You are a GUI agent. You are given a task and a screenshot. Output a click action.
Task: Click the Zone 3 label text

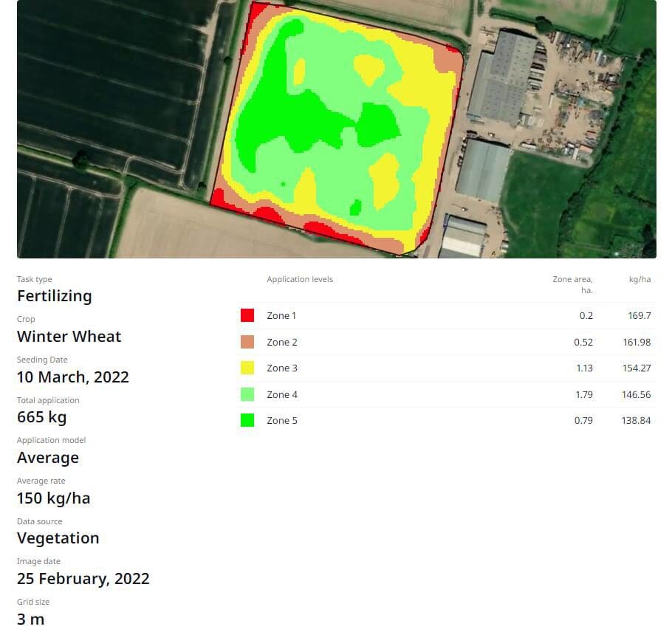click(x=282, y=368)
